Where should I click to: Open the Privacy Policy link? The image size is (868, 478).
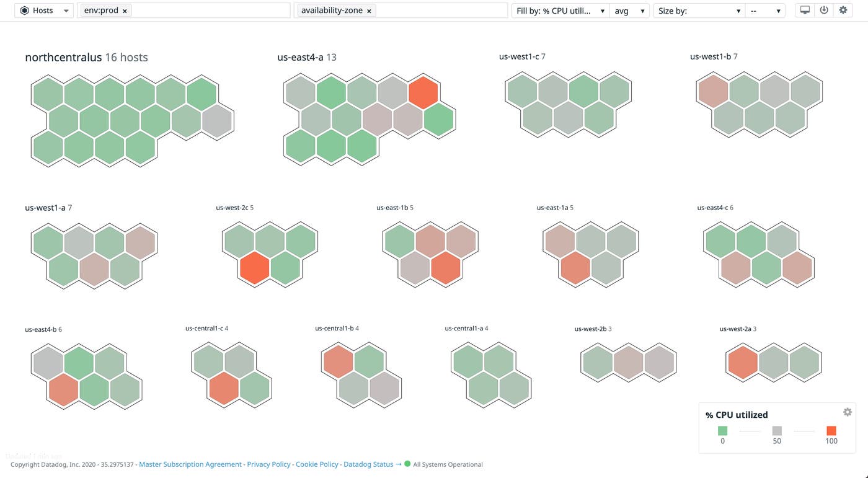(268, 464)
